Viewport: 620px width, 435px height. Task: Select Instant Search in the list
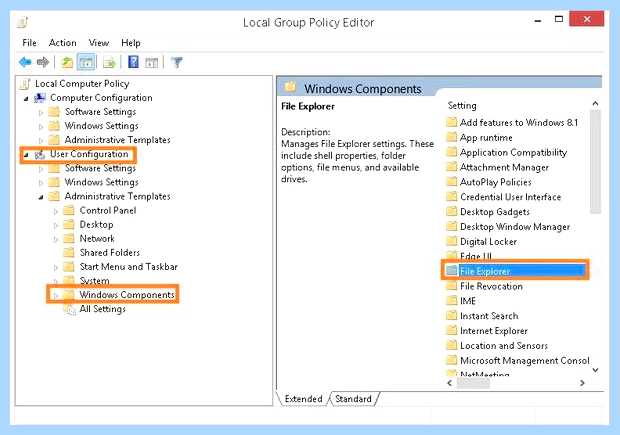tap(489, 316)
